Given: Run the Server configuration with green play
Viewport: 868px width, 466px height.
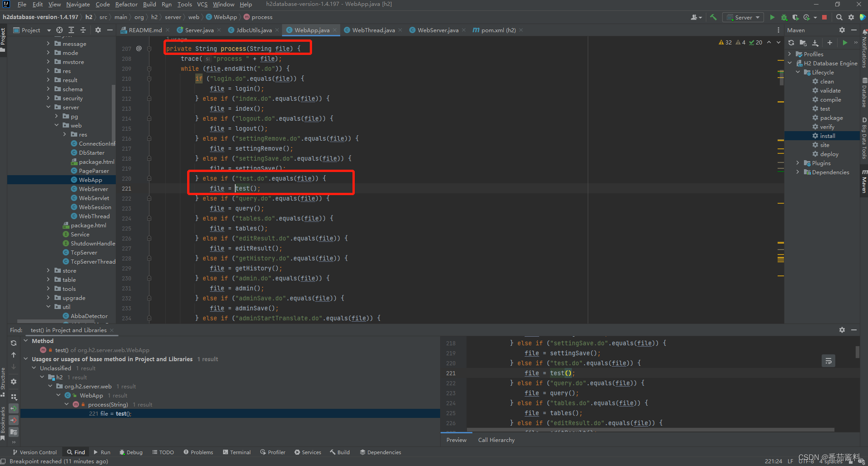Looking at the screenshot, I should pos(772,17).
